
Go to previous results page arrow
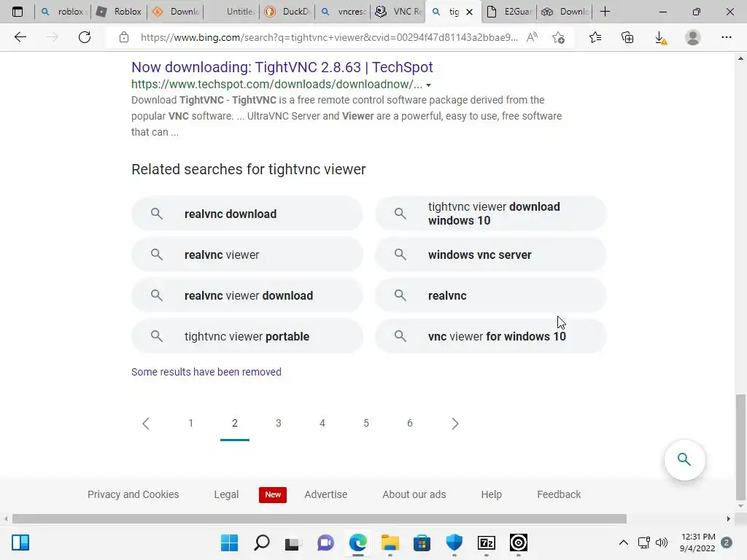tap(146, 424)
